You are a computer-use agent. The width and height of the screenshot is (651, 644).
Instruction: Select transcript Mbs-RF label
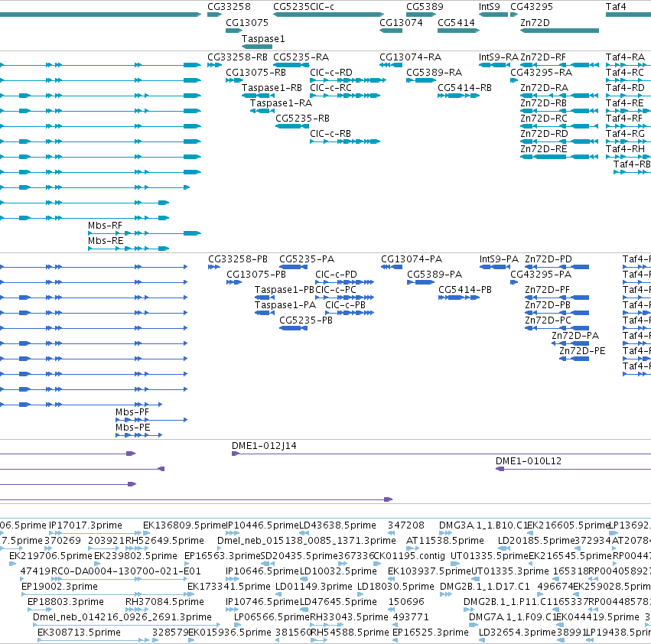(x=105, y=226)
